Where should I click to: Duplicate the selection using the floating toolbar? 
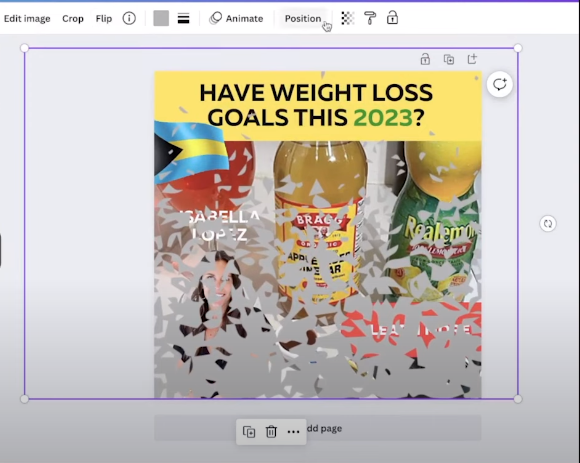tap(249, 432)
